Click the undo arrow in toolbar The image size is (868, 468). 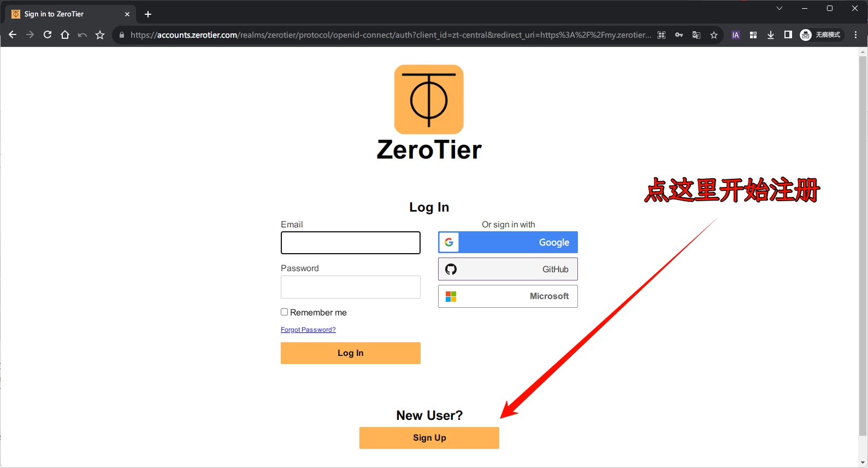click(x=82, y=35)
